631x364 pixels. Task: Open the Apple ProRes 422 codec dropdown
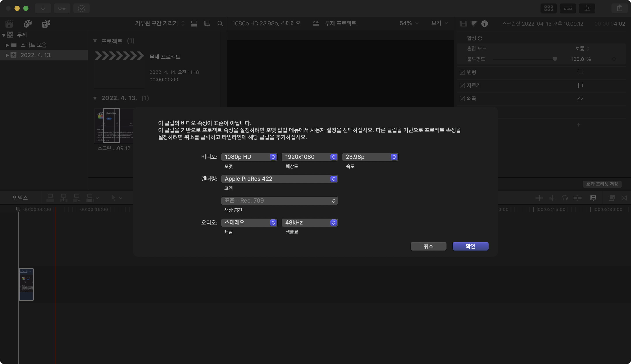coord(279,179)
